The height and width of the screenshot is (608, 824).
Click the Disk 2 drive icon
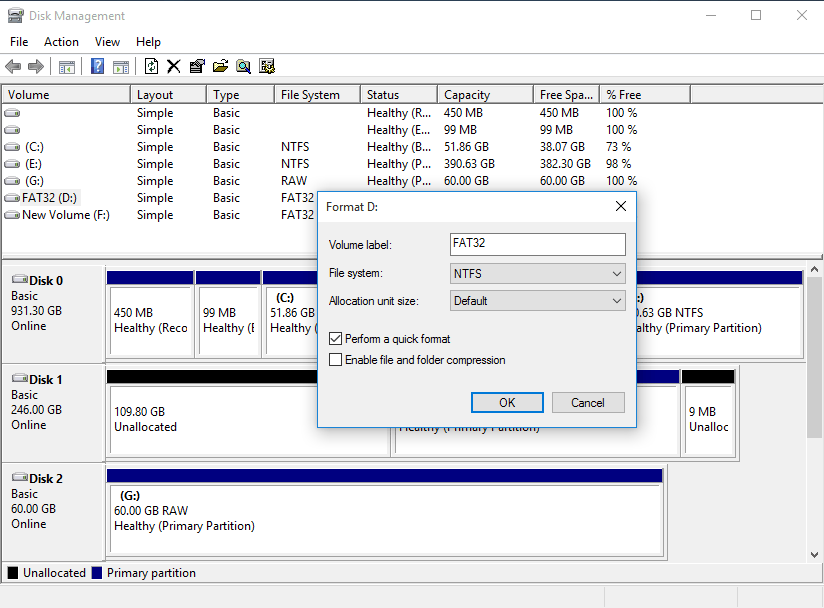20,477
